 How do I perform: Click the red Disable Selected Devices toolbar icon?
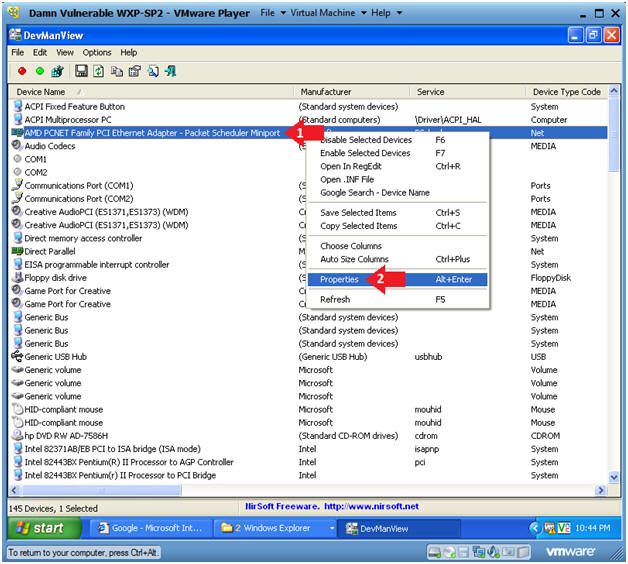click(22, 71)
